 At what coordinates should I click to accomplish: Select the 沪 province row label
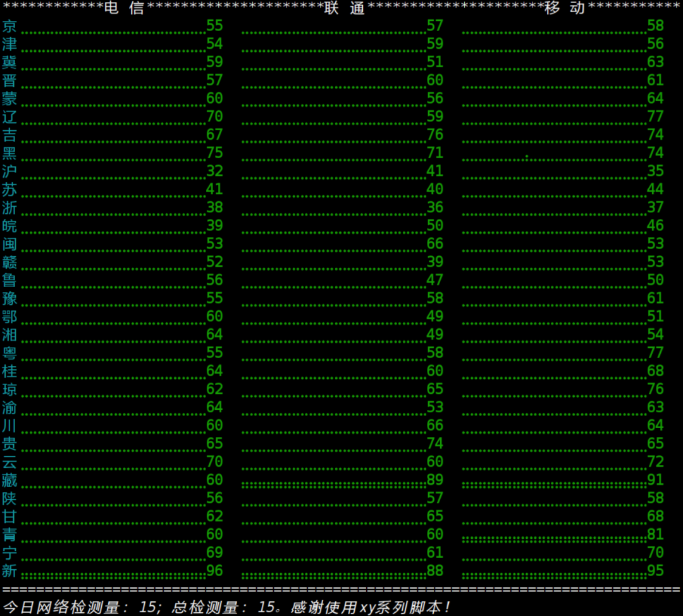coord(9,171)
